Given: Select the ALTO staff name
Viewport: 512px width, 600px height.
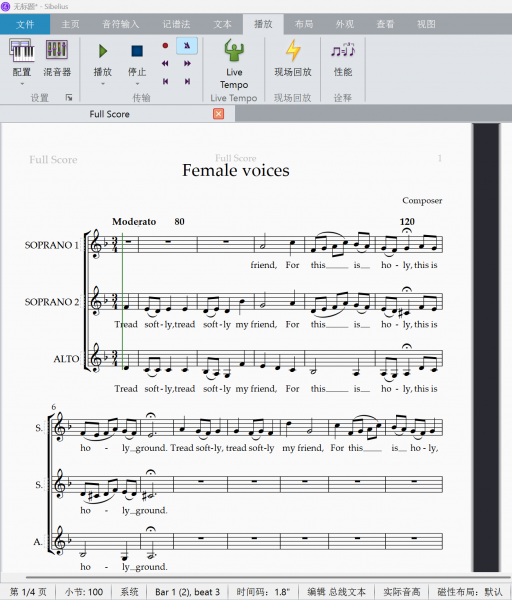Looking at the screenshot, I should point(66,359).
